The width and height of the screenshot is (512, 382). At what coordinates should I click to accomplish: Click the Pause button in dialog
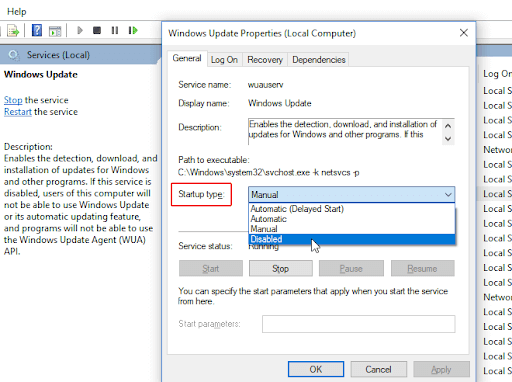pyautogui.click(x=351, y=268)
